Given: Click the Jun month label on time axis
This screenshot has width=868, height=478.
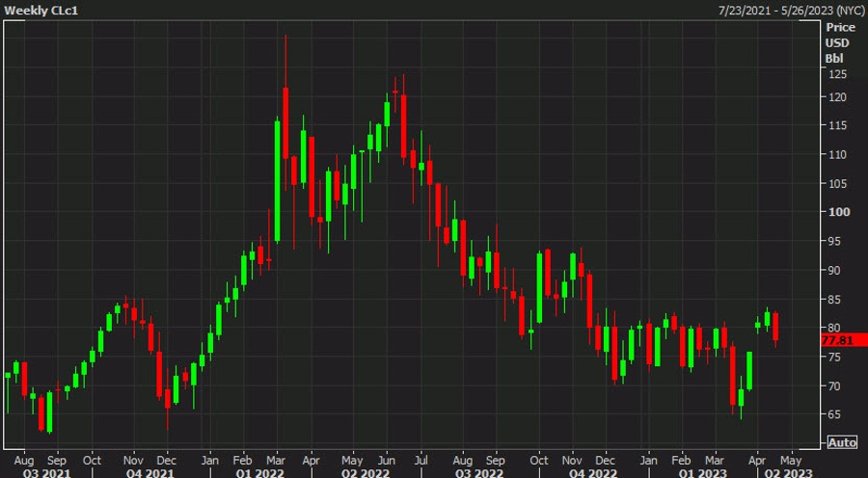Looking at the screenshot, I should coord(388,460).
